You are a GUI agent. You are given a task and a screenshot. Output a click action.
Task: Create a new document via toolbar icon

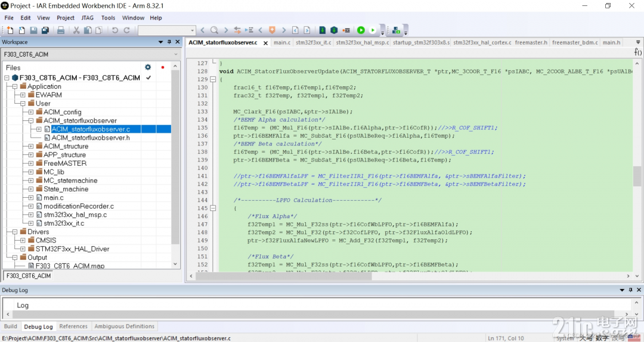click(10, 30)
